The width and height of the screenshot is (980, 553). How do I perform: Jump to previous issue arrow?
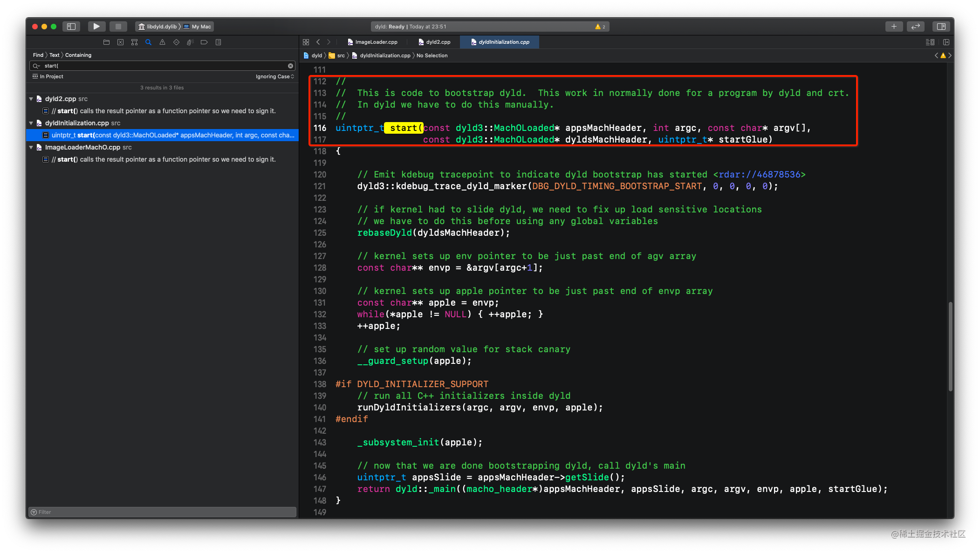(x=936, y=55)
